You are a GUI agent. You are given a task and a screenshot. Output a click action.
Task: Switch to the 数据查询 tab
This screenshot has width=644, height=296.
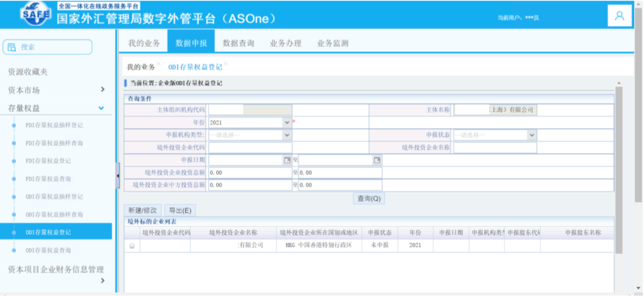click(238, 43)
